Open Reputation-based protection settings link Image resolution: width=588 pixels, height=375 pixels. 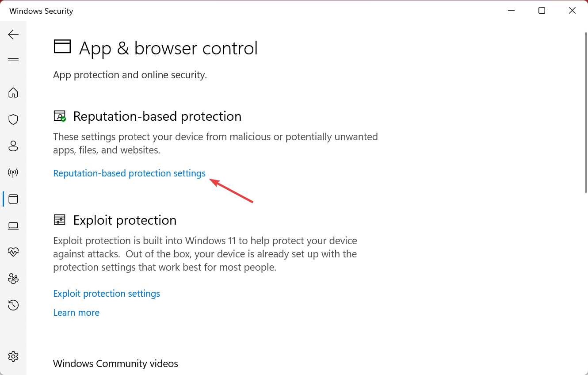click(x=129, y=173)
